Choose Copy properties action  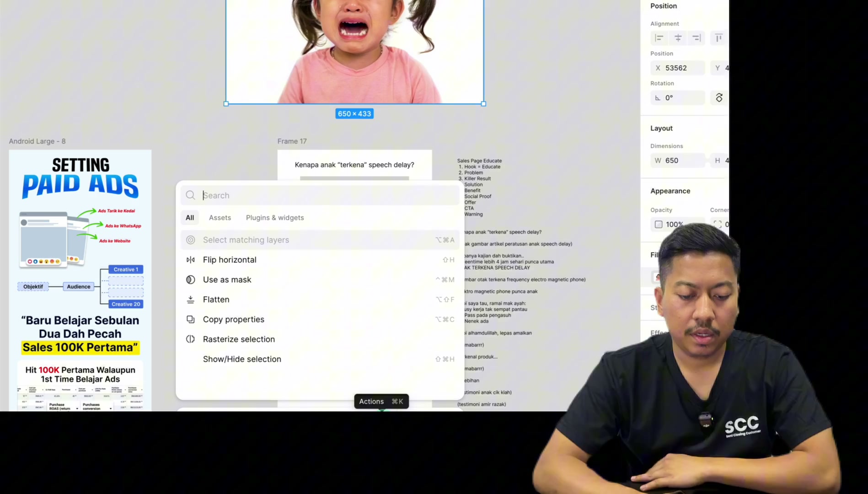coord(320,319)
